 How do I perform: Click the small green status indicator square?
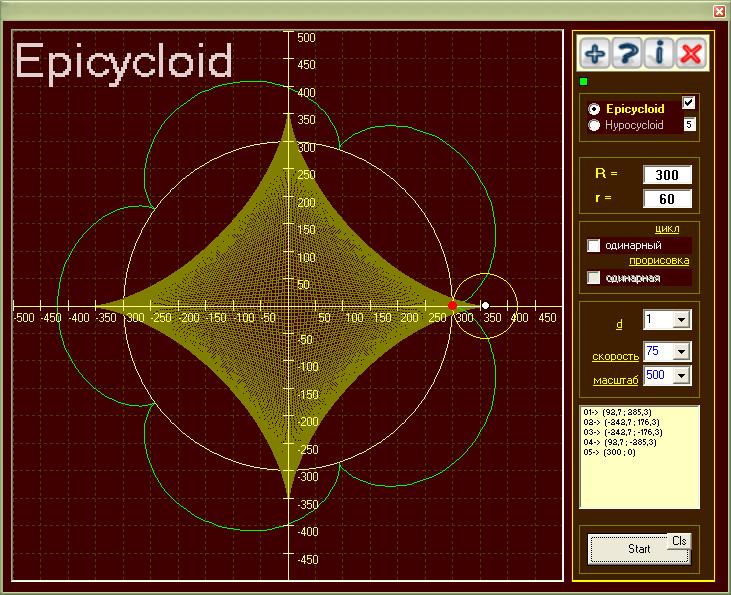(585, 81)
